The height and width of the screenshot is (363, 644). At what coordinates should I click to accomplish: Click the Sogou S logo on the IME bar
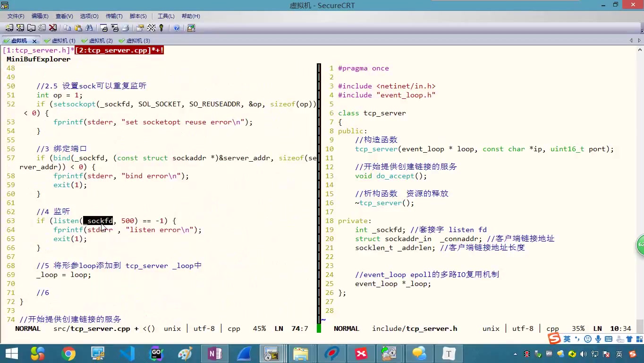click(554, 338)
